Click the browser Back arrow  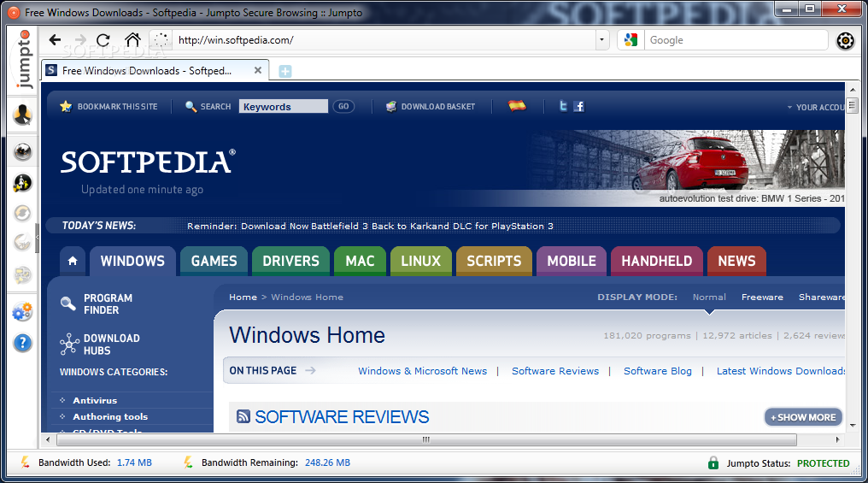55,40
